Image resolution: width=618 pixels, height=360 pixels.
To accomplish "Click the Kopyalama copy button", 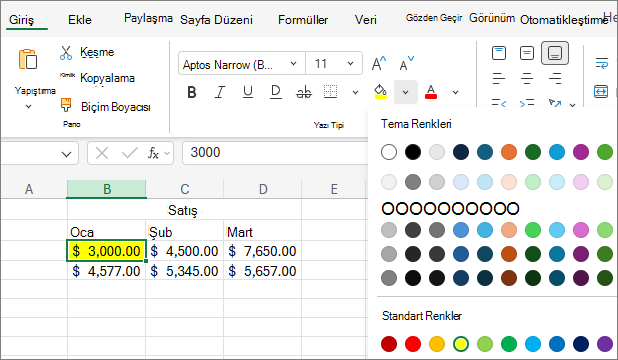I will [x=107, y=78].
